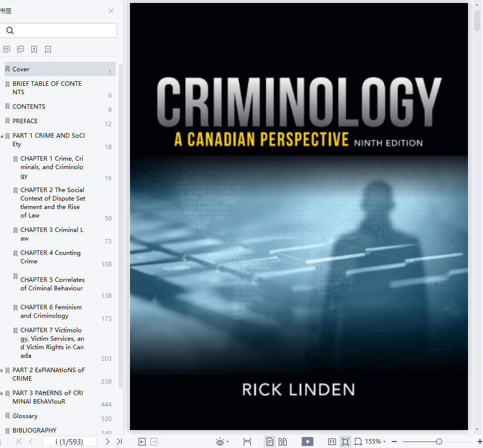
Task: Click the magnifier search icon in bookmarks panel
Action: point(10,30)
